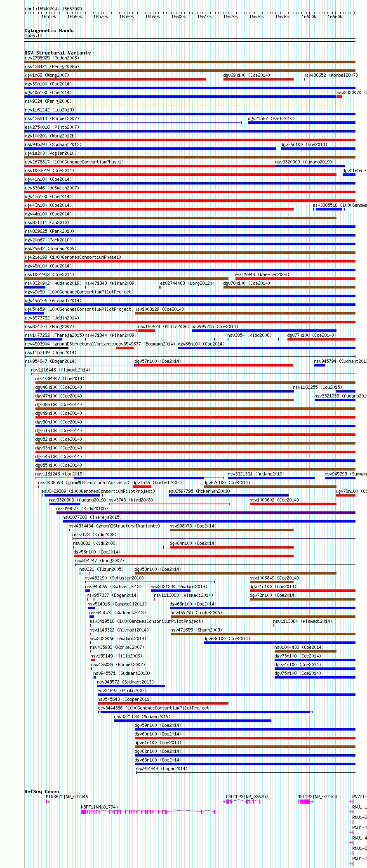This screenshot has height=868, width=367.
Task: Click nsv482190 (Schuster2010) variant label
Action: [x=114, y=578]
